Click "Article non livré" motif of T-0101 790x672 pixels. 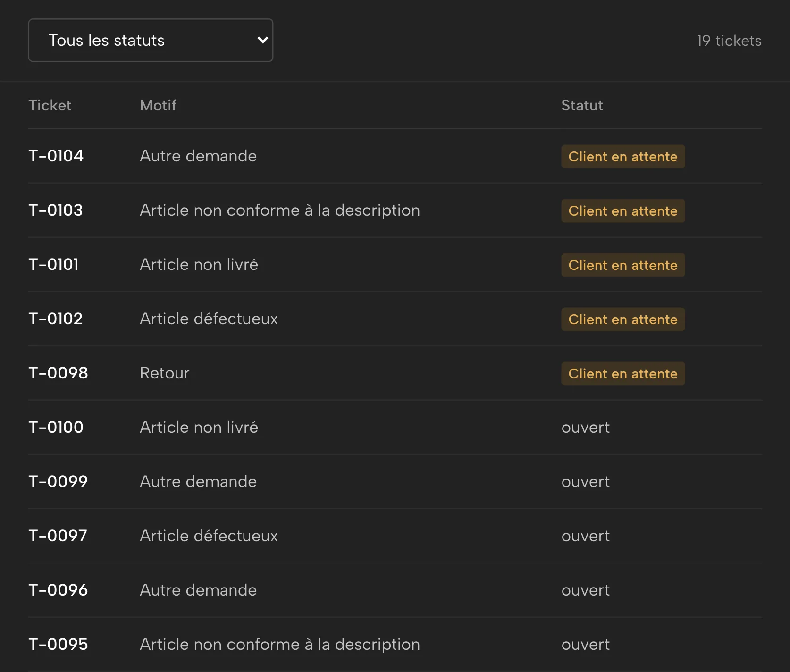point(199,264)
